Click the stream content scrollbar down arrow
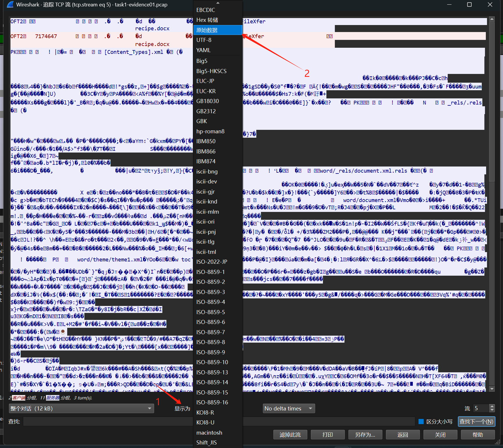This screenshot has width=503, height=448. (492, 389)
